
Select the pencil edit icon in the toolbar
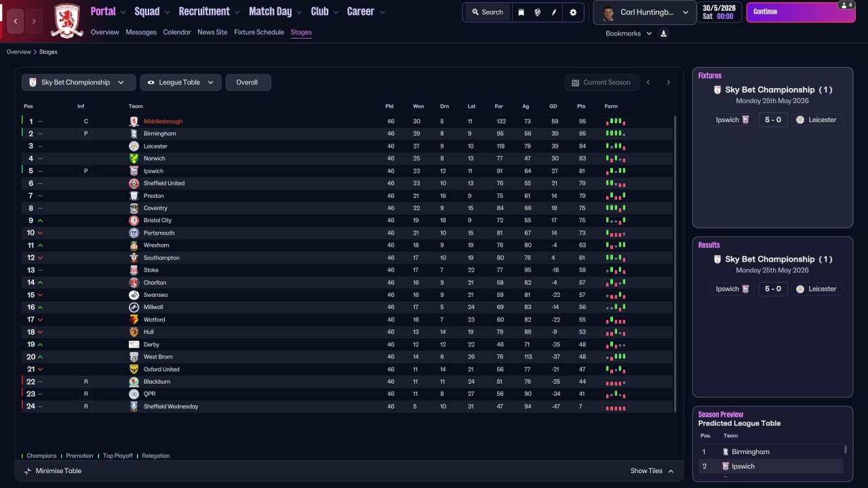pyautogui.click(x=555, y=12)
